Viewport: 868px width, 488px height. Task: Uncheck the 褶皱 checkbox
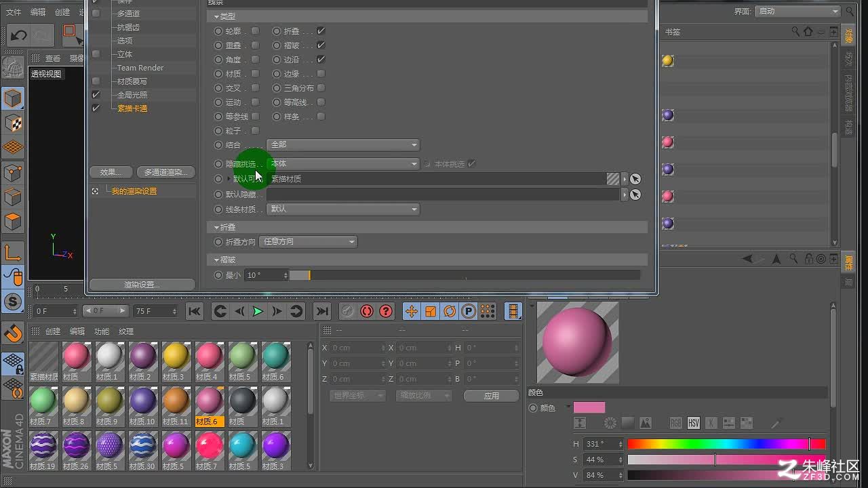tap(321, 45)
